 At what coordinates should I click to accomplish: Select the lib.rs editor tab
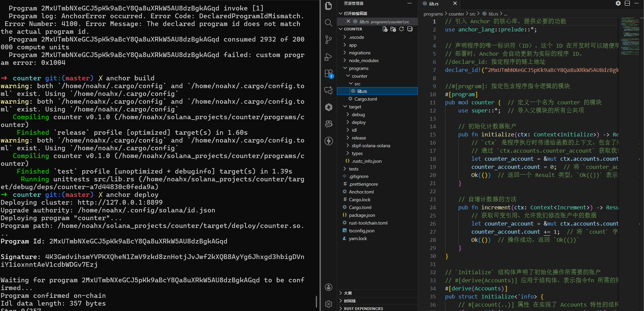point(434,4)
